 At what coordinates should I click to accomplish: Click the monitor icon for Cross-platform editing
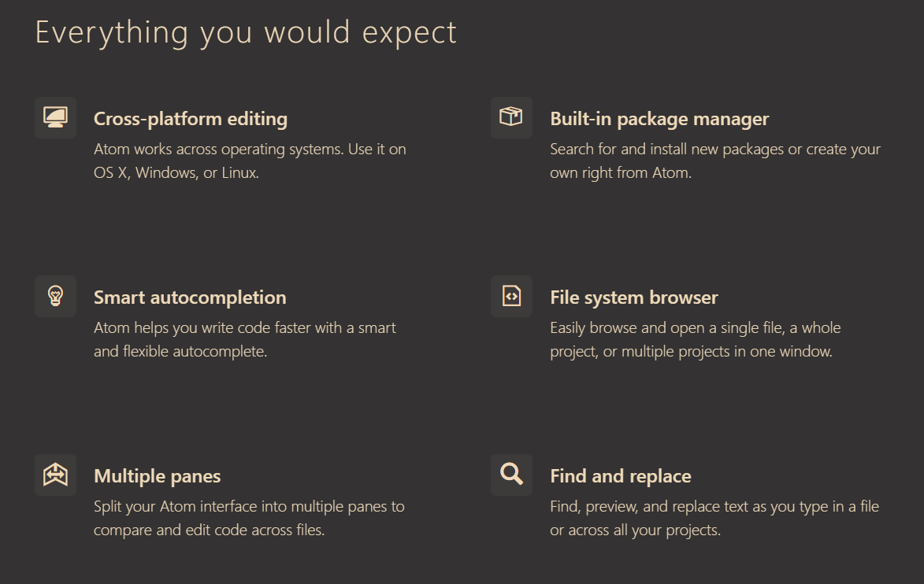tap(55, 117)
